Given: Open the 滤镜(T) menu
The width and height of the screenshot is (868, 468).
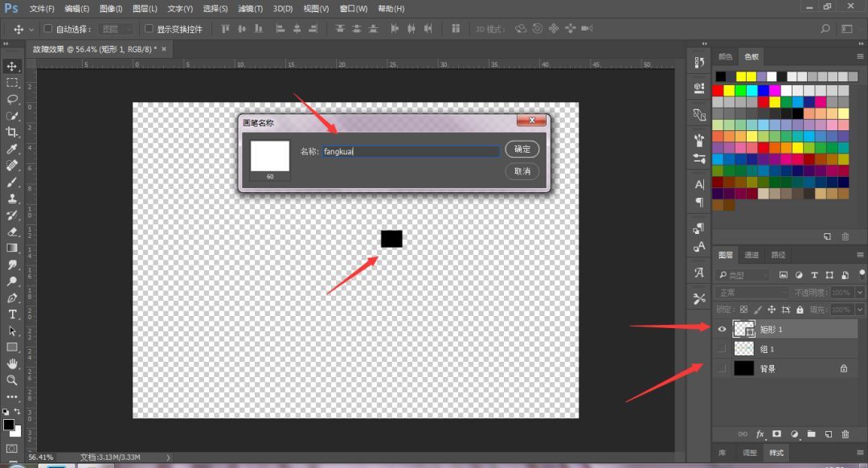Looking at the screenshot, I should [250, 9].
